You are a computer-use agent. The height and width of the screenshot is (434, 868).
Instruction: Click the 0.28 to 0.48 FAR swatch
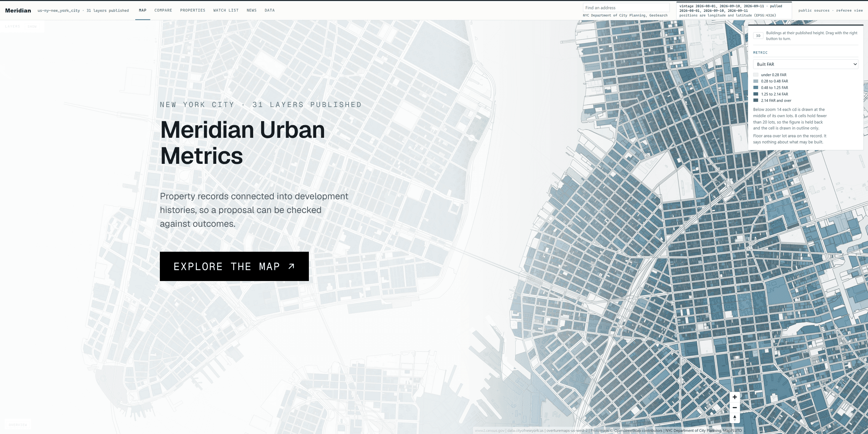pyautogui.click(x=756, y=81)
